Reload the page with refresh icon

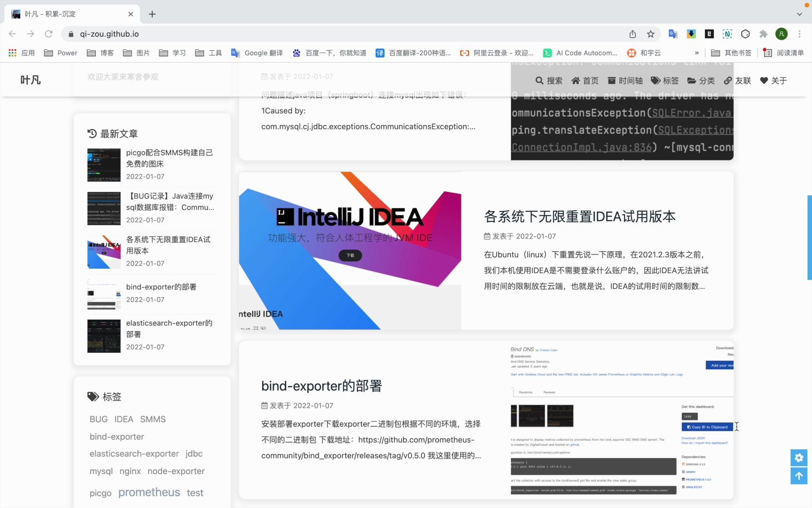(x=48, y=34)
